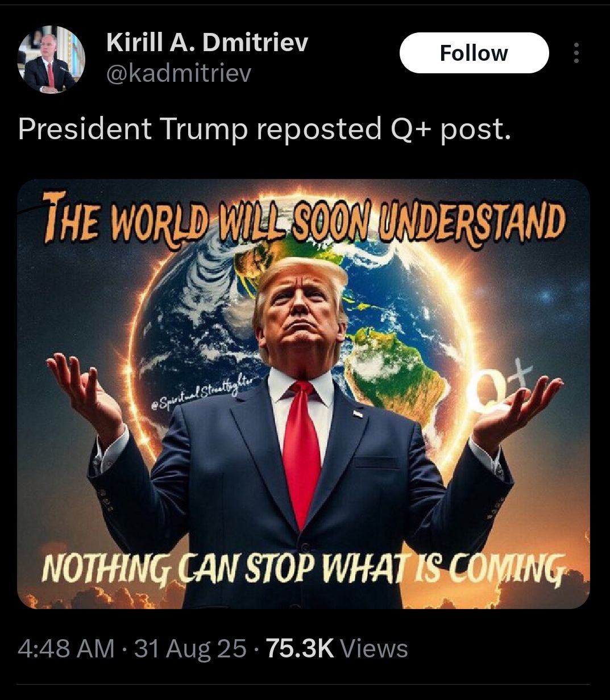This screenshot has width=610, height=700.
Task: Click the 31 Aug 25 date
Action: click(190, 648)
